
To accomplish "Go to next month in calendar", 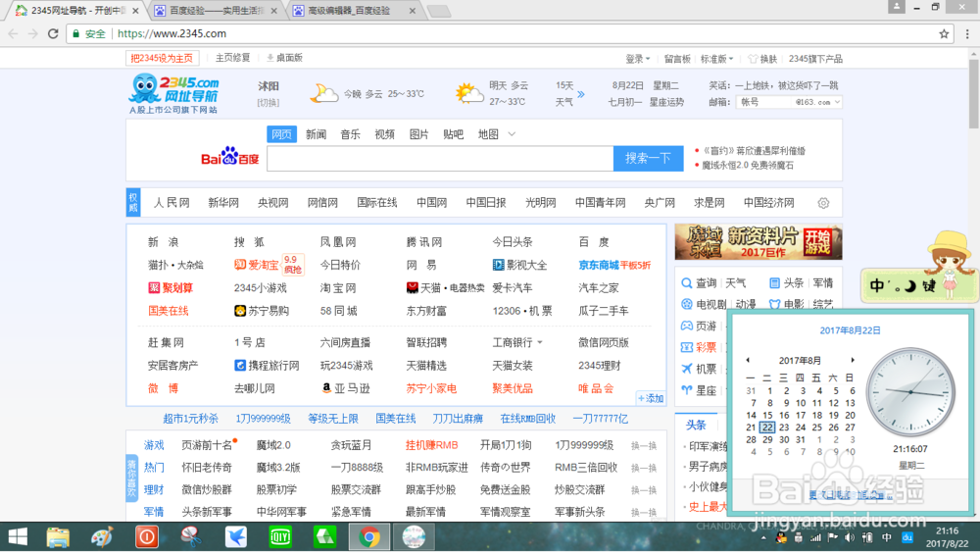I will [x=852, y=360].
